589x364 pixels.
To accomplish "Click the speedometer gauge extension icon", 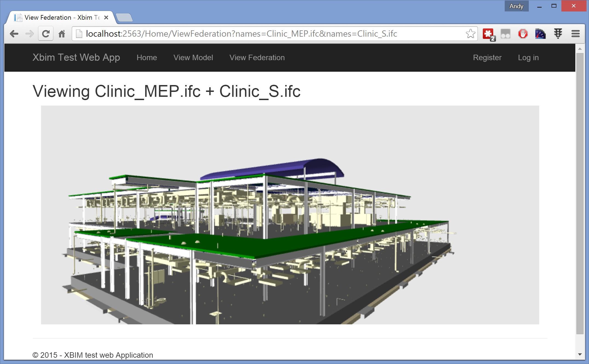I will [540, 34].
